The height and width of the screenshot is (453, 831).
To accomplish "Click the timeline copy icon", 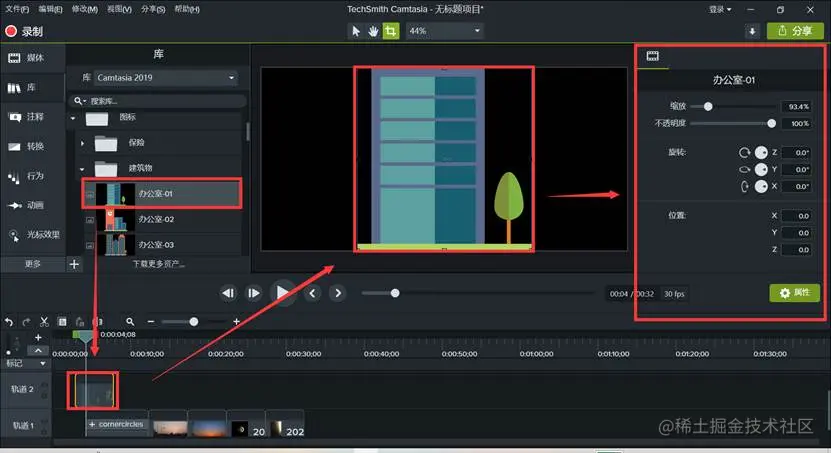I will coord(62,322).
